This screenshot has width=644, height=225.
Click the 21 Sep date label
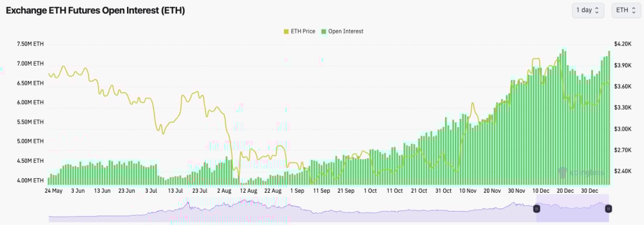(x=345, y=191)
